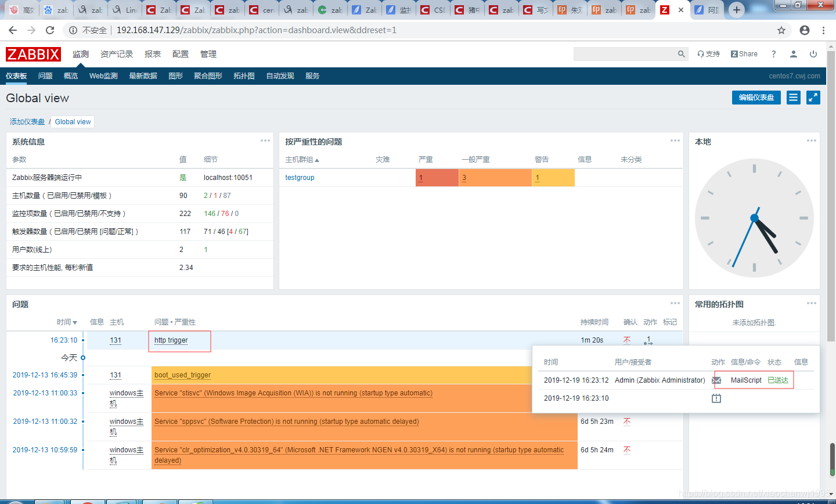Click the browser address bar URL
Image resolution: width=836 pixels, height=504 pixels.
click(257, 30)
